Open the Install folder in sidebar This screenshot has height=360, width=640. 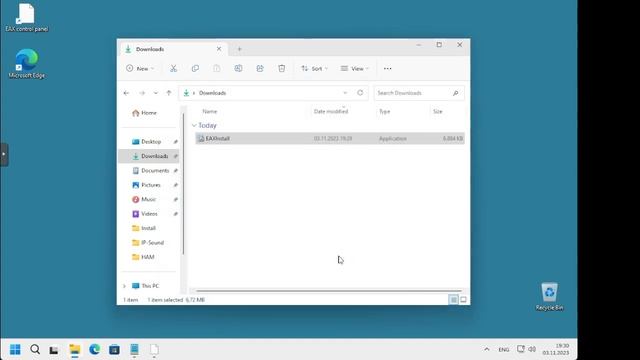pos(144,228)
